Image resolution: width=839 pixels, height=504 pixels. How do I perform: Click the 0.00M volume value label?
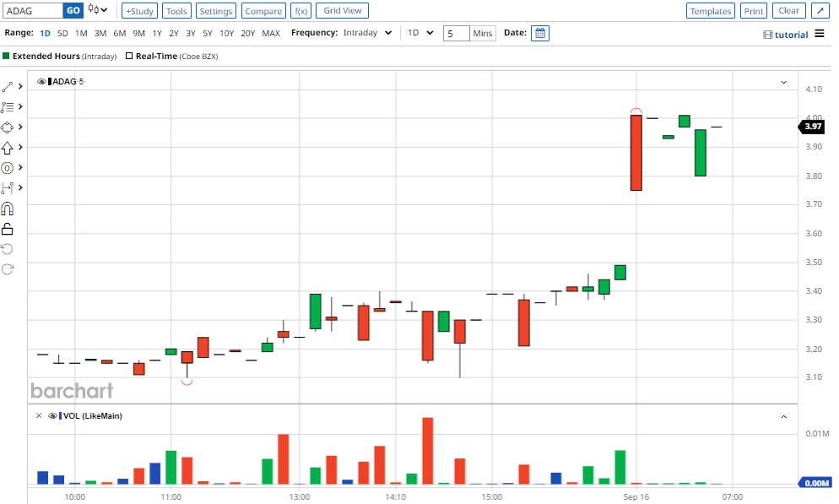coord(815,483)
